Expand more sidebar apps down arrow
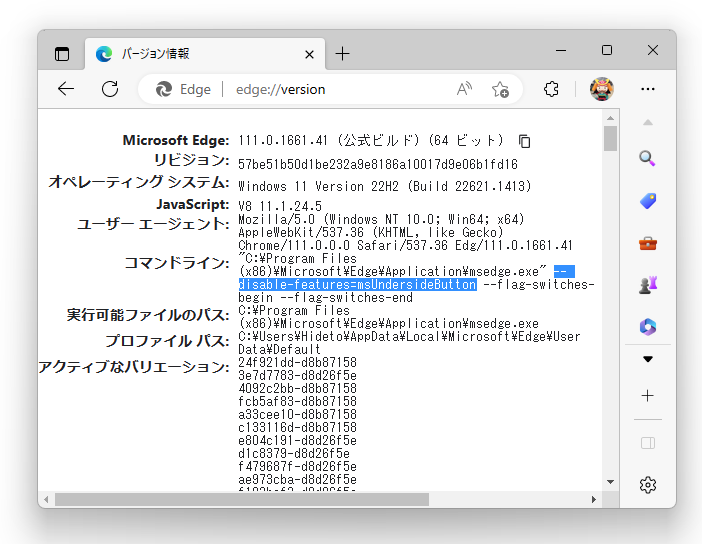702x544 pixels. 648,359
